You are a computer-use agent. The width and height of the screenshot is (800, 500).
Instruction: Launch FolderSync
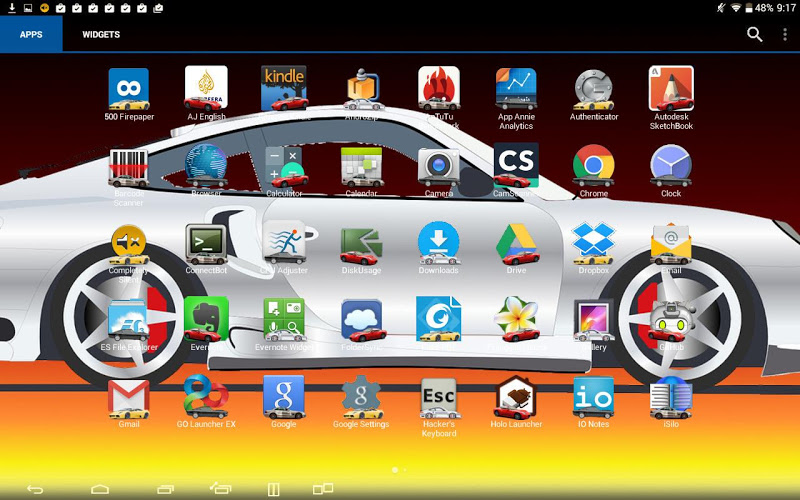point(362,320)
